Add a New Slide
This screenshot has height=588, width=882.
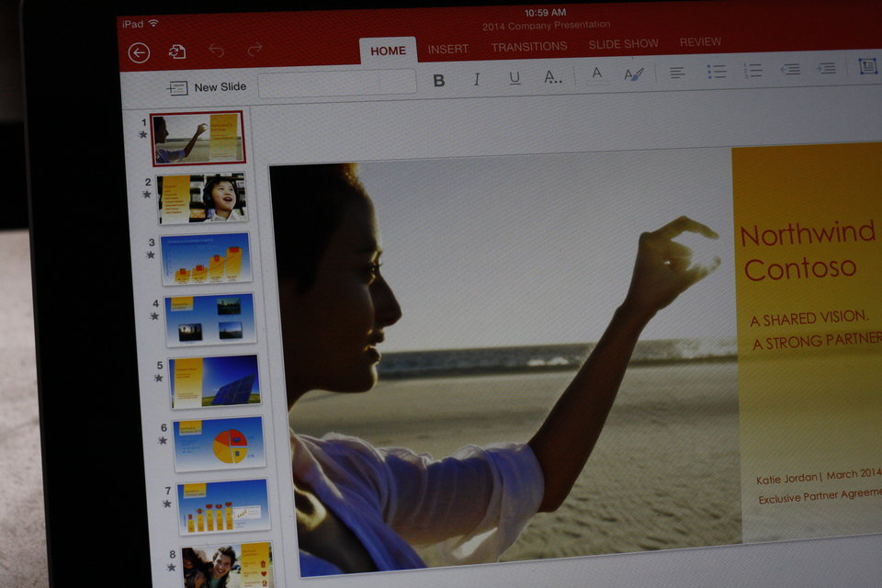coord(208,87)
